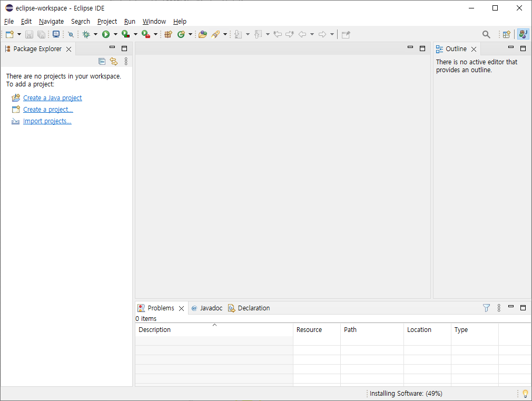Open the Search menu
The height and width of the screenshot is (401, 532).
(81, 22)
